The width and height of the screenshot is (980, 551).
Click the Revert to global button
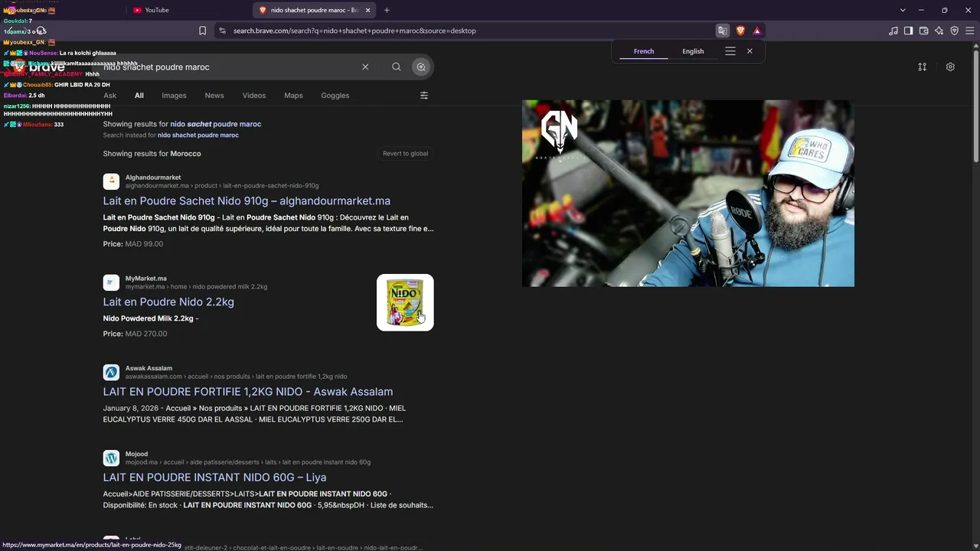pos(406,154)
